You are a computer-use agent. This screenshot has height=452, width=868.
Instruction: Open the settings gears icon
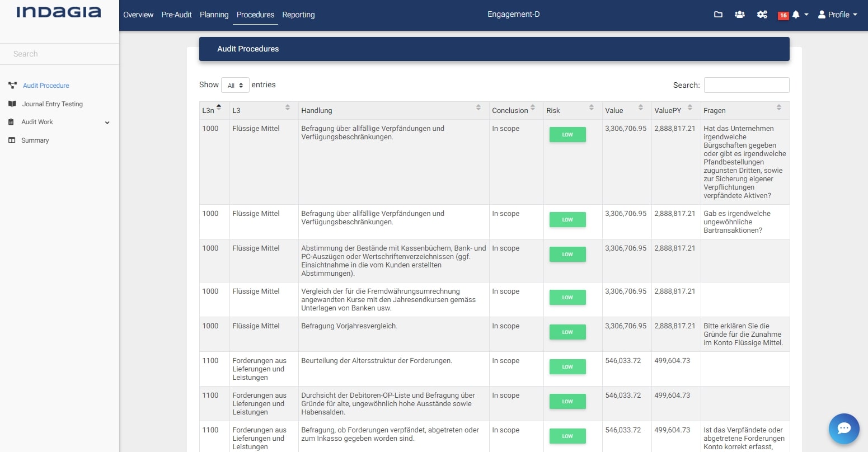(x=762, y=15)
